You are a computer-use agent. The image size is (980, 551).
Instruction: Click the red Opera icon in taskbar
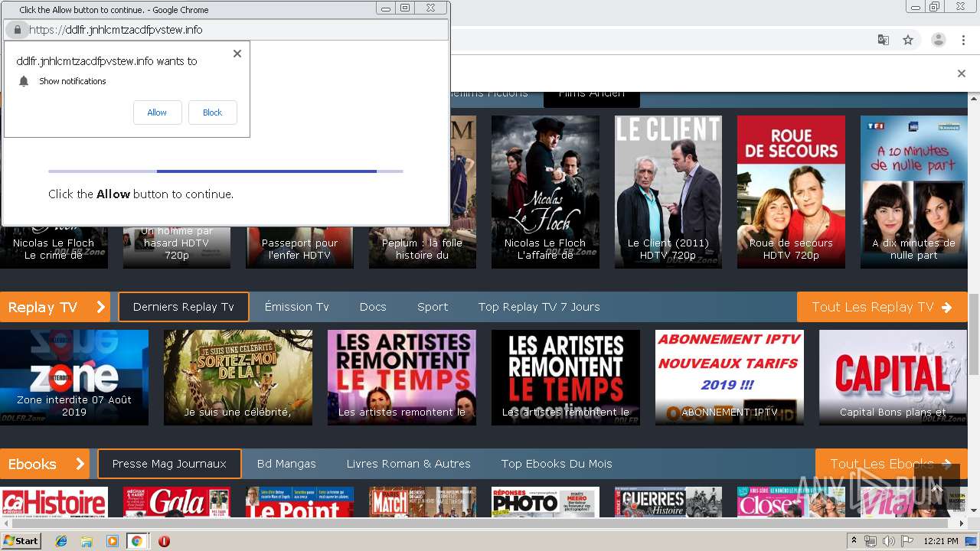(x=164, y=541)
